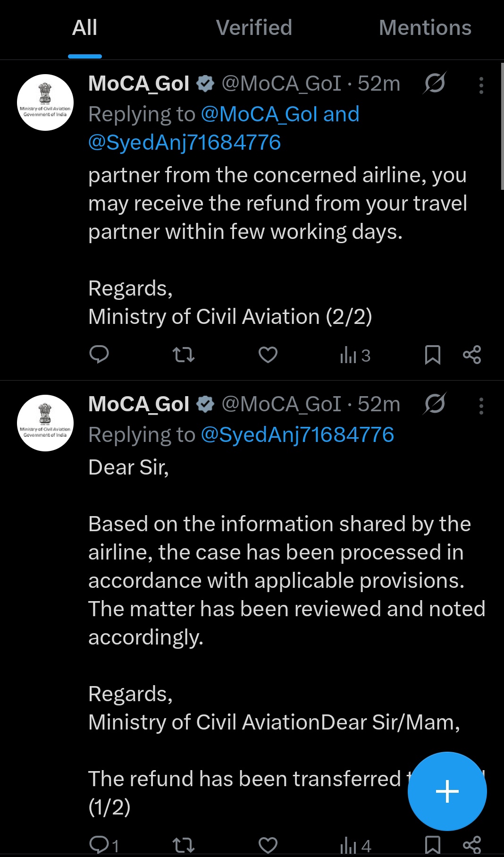The image size is (504, 857).
Task: Open Grok icon on first tweet
Action: click(435, 84)
